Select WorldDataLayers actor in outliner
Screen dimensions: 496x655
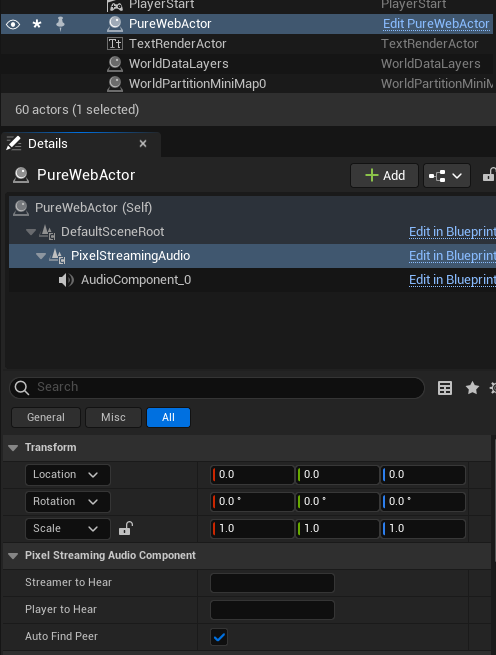click(247, 64)
